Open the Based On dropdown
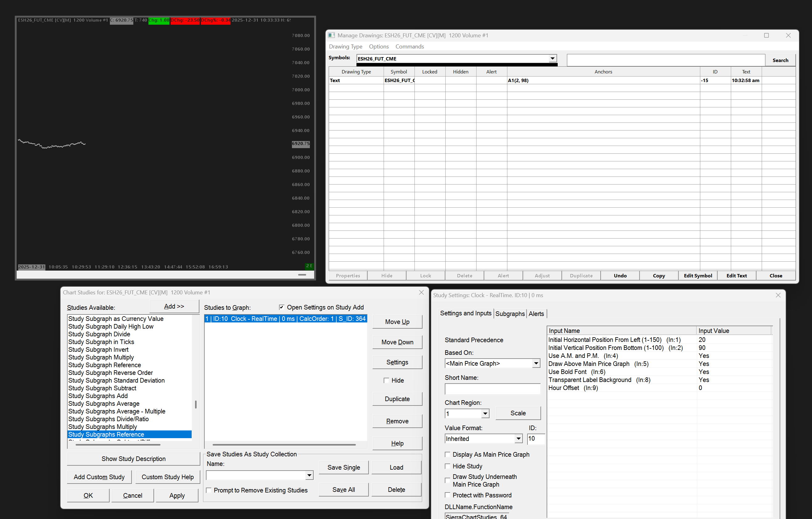 point(536,363)
